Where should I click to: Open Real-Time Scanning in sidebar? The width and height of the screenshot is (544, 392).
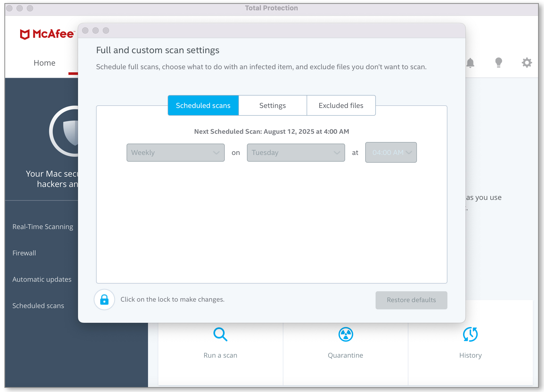(x=43, y=227)
